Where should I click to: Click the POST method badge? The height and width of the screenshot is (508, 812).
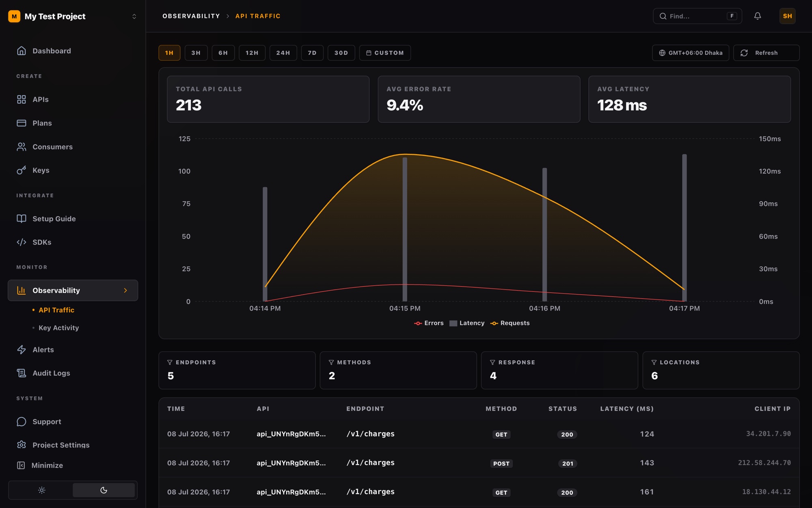pos(501,463)
